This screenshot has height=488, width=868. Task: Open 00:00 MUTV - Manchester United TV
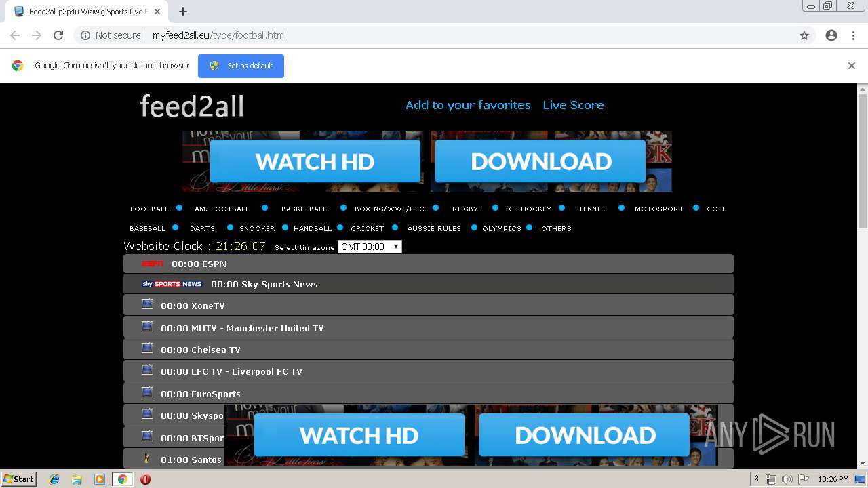coord(429,328)
